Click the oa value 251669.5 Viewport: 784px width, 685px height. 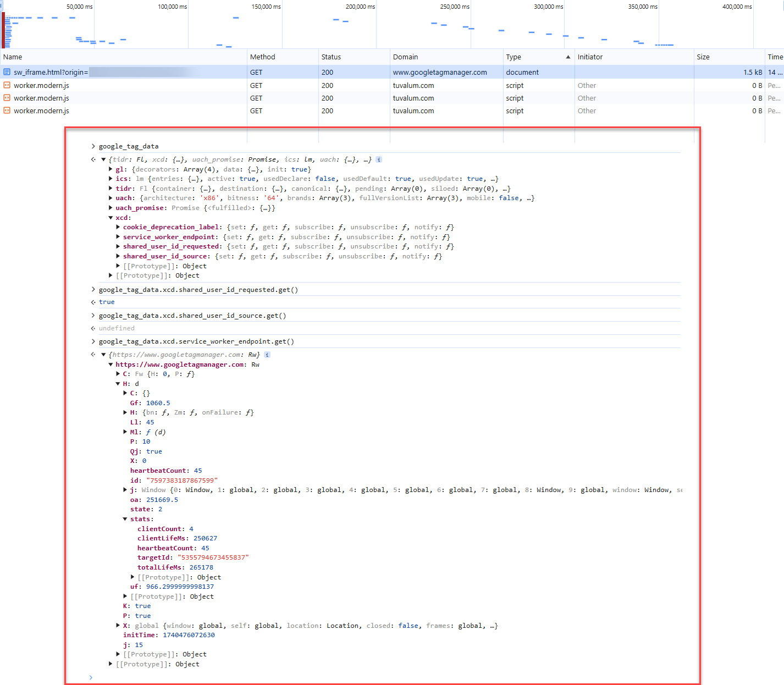[162, 500]
